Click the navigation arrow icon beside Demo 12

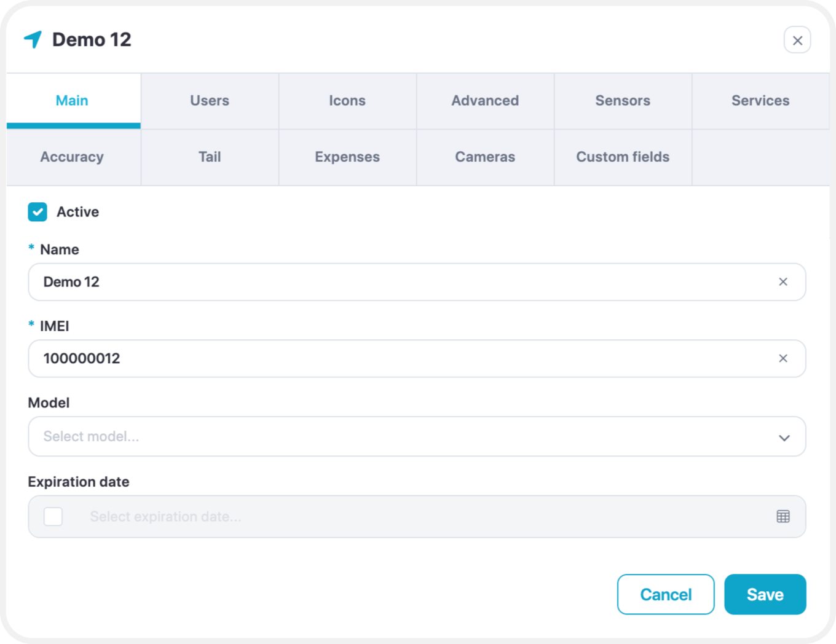(33, 39)
